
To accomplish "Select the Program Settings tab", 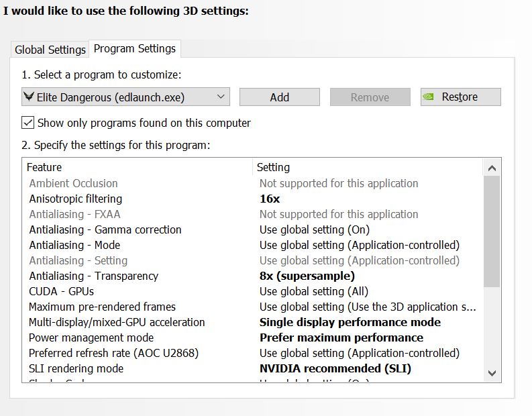I will point(135,48).
